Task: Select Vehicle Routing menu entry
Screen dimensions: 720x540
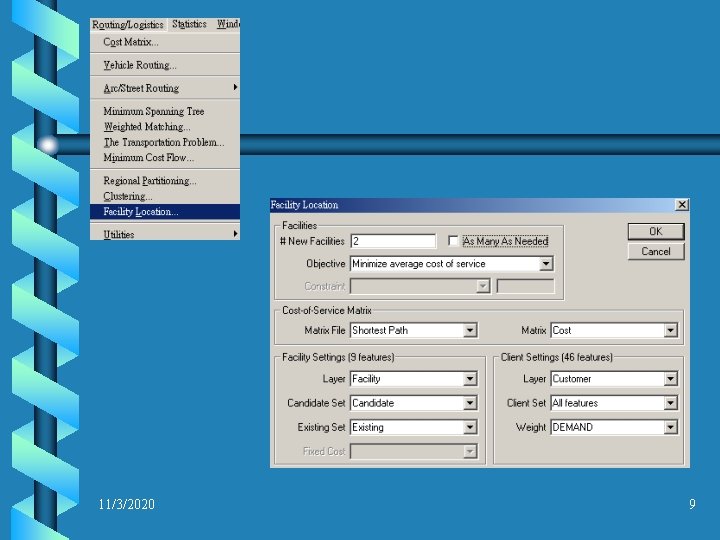Action: [165, 65]
